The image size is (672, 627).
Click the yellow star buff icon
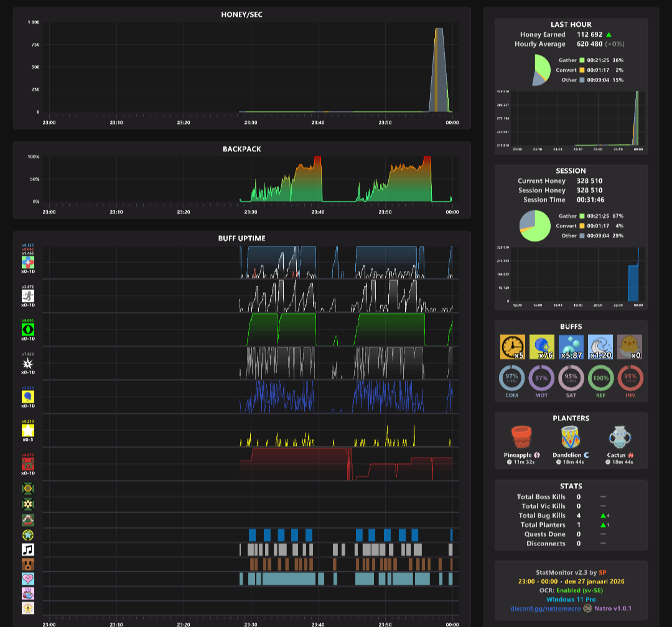(28, 430)
